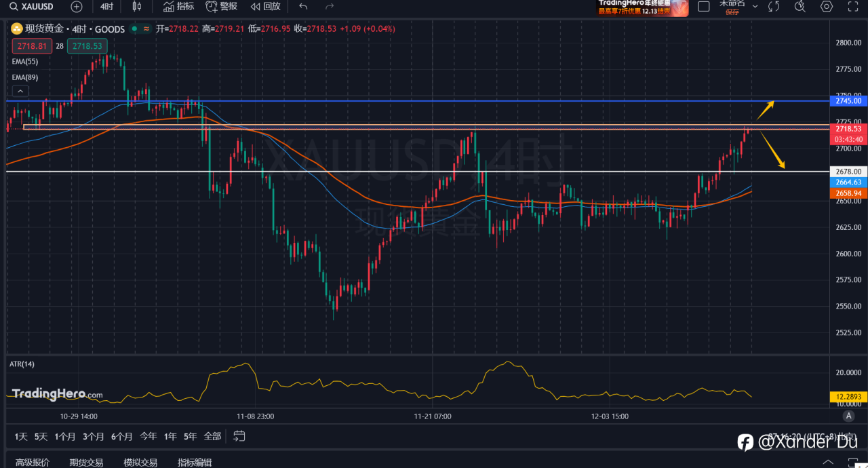The width and height of the screenshot is (868, 468).
Task: Start bar replay with 回放
Action: click(265, 7)
